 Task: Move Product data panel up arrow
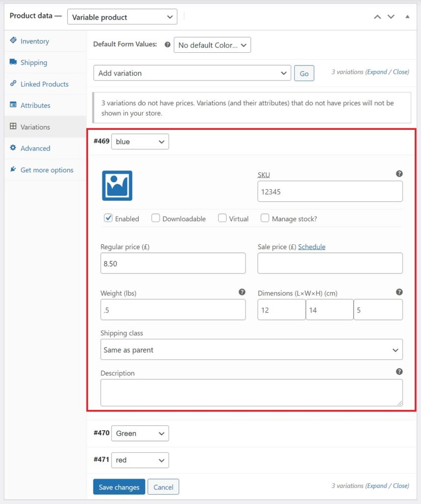[x=377, y=17]
